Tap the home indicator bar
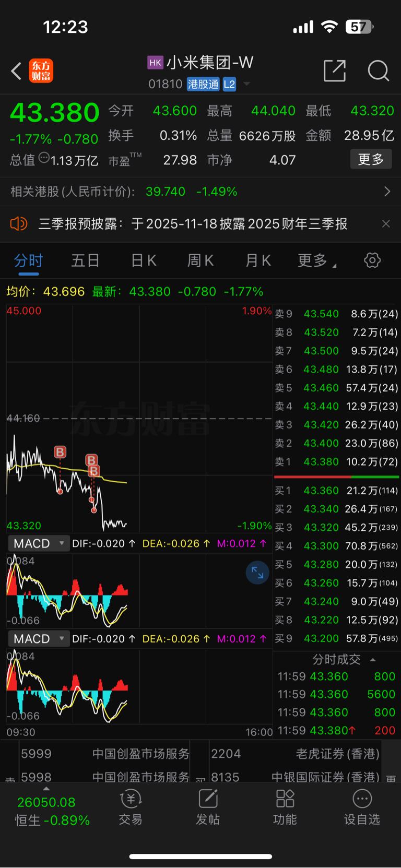The width and height of the screenshot is (401, 868). click(x=200, y=857)
